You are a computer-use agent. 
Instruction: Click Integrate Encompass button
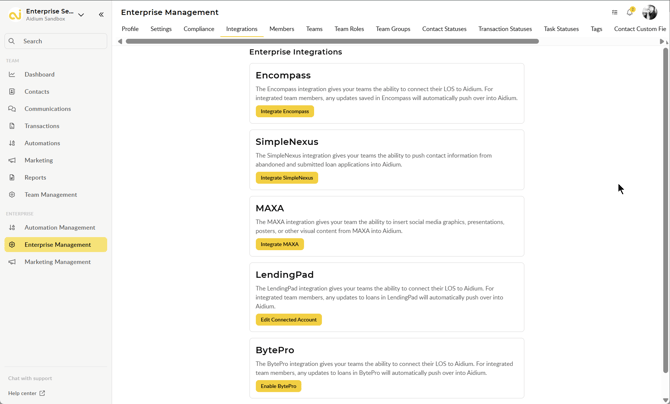coord(285,111)
